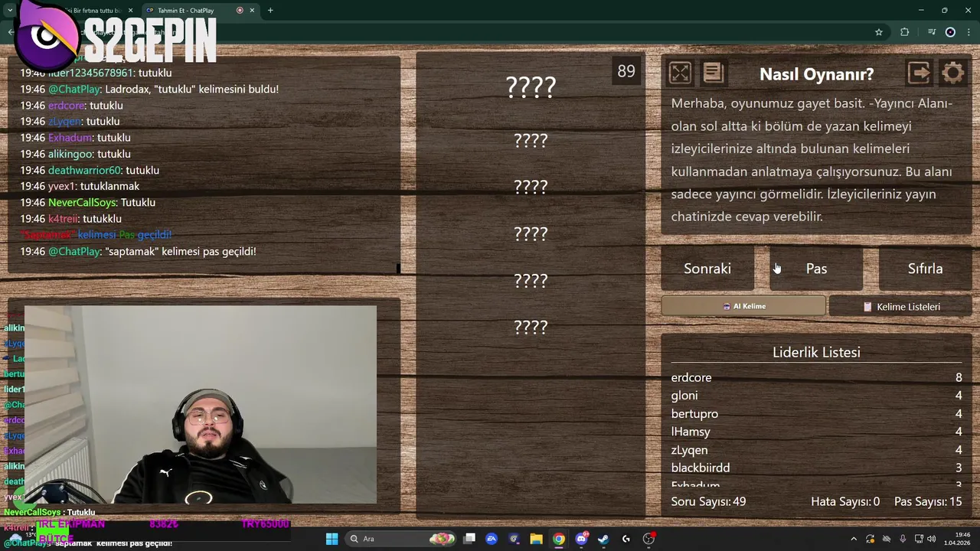
Task: Open Task View on the taskbar
Action: [x=469, y=539]
